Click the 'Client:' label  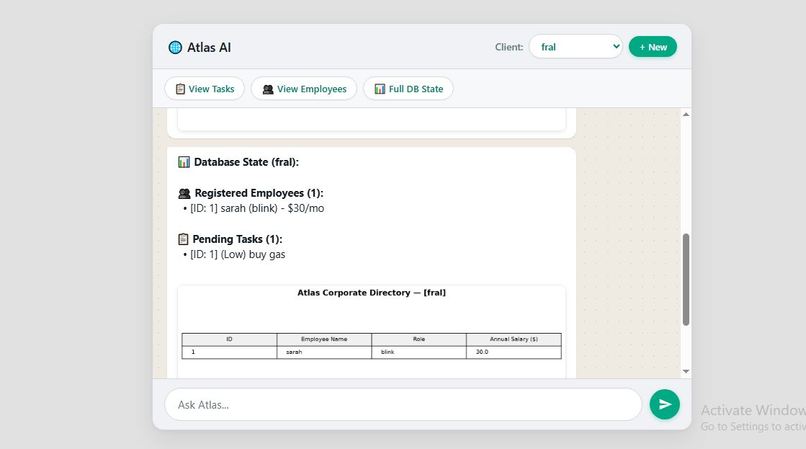pyautogui.click(x=509, y=47)
